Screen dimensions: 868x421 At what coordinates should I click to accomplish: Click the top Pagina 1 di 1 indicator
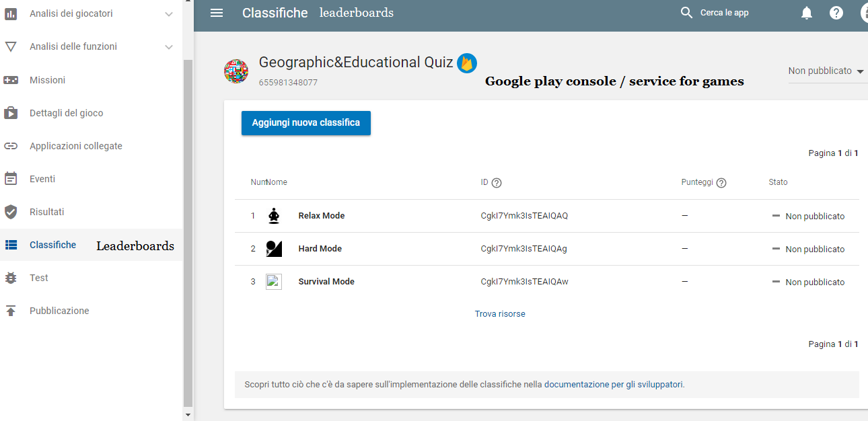coord(833,153)
